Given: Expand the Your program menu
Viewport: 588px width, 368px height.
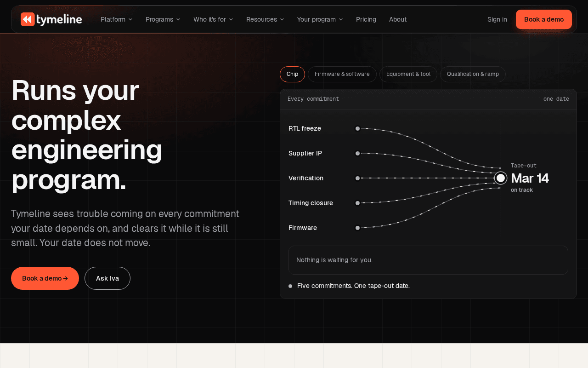Looking at the screenshot, I should pyautogui.click(x=320, y=19).
